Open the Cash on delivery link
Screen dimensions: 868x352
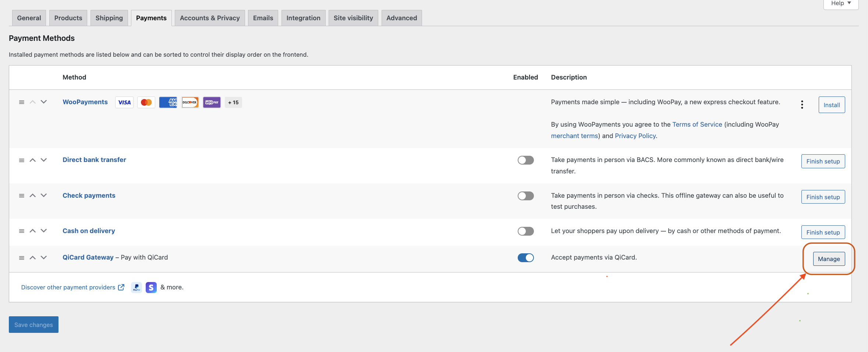[89, 231]
